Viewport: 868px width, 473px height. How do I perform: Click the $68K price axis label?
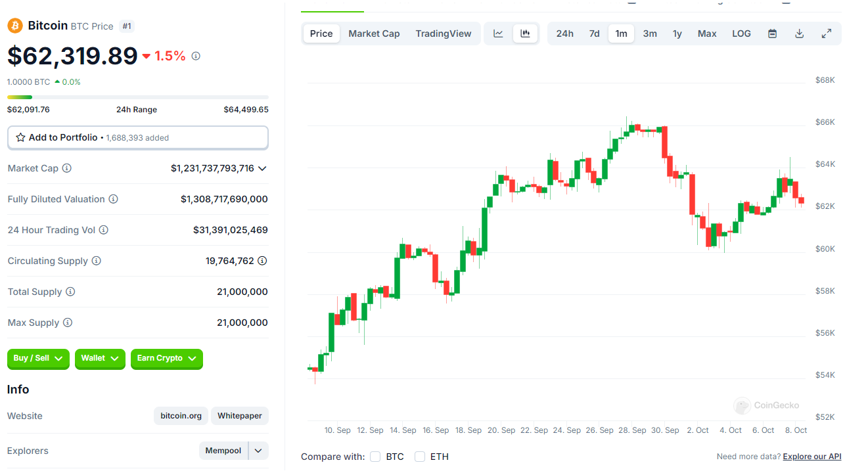point(825,80)
